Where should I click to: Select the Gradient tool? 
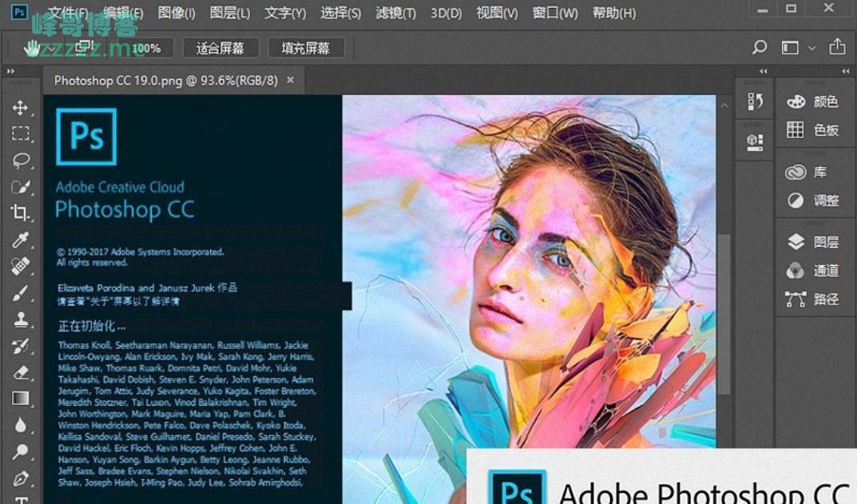21,398
